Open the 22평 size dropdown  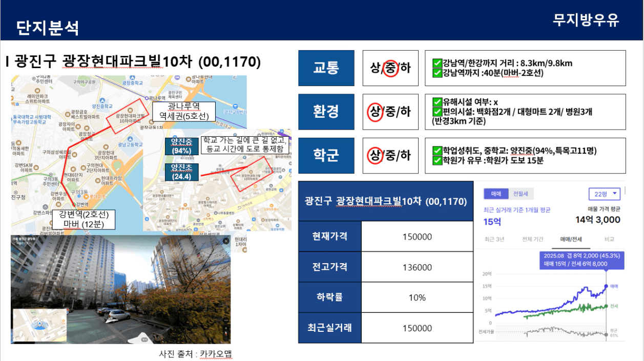point(605,194)
